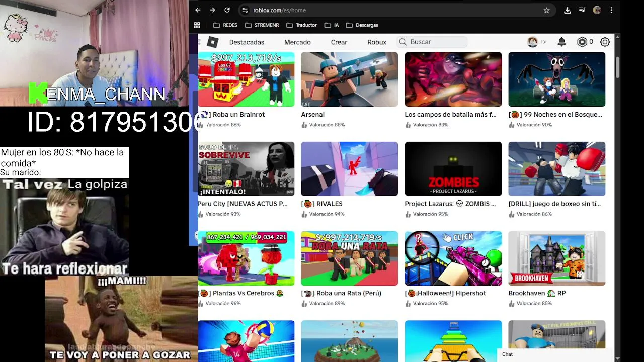Open the REDES bookmark folder

pyautogui.click(x=225, y=25)
